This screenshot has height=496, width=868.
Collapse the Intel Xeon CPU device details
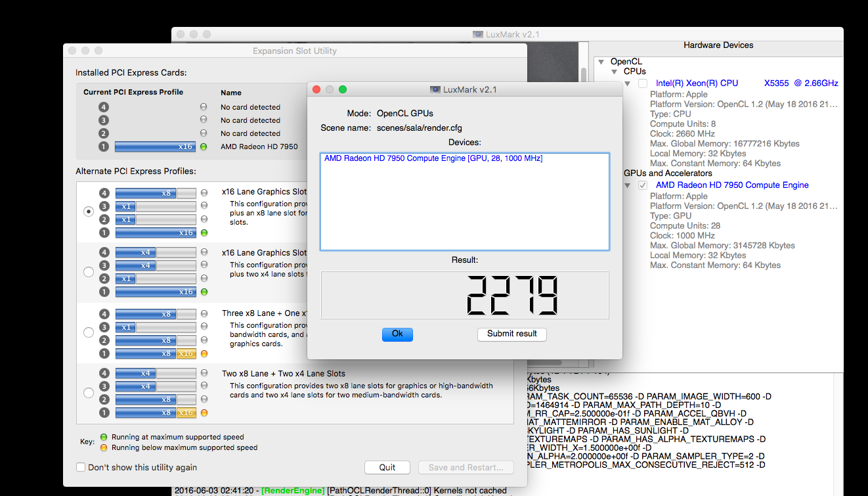[x=628, y=83]
